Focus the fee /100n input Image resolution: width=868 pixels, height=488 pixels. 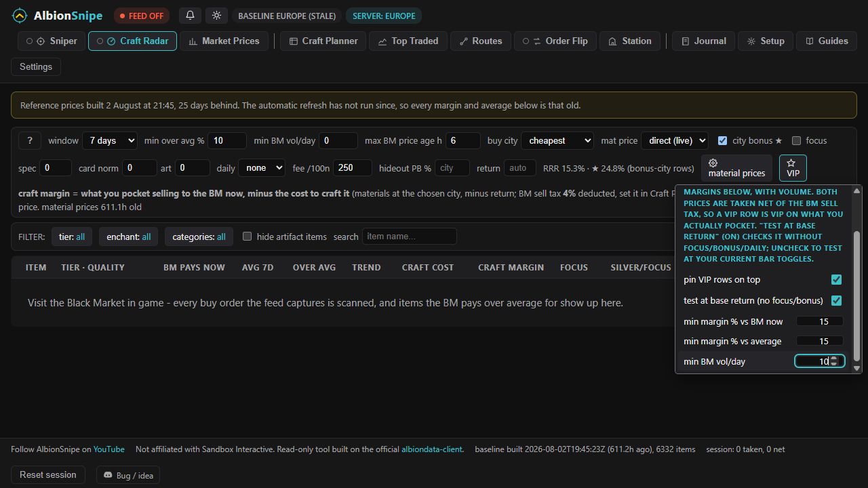pos(353,167)
